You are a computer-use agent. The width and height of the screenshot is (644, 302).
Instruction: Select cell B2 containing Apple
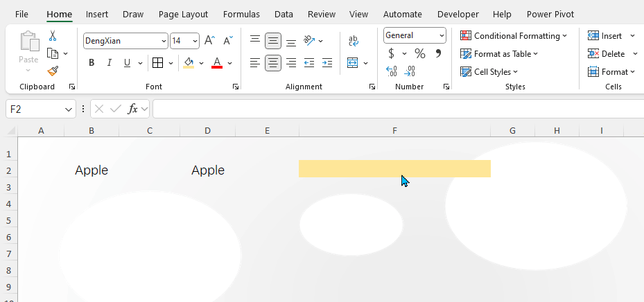92,170
